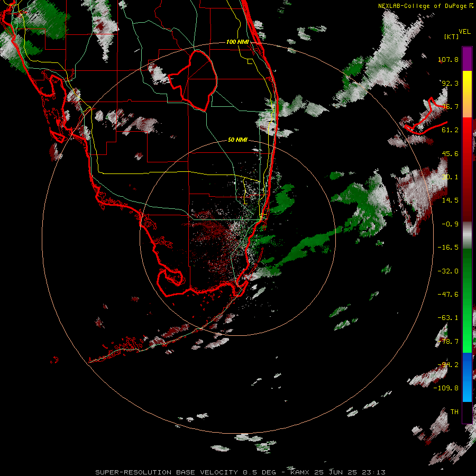
Task: Select the 30.1 scale value
Action: click(450, 177)
